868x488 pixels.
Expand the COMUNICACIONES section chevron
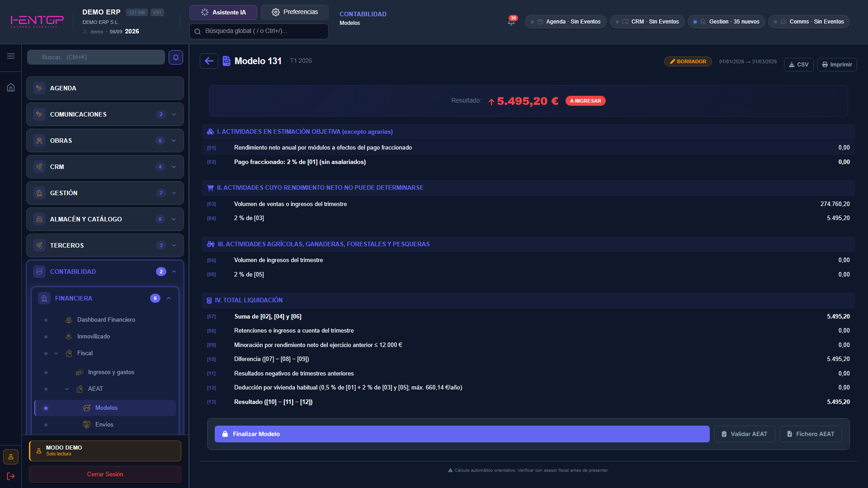tap(174, 114)
